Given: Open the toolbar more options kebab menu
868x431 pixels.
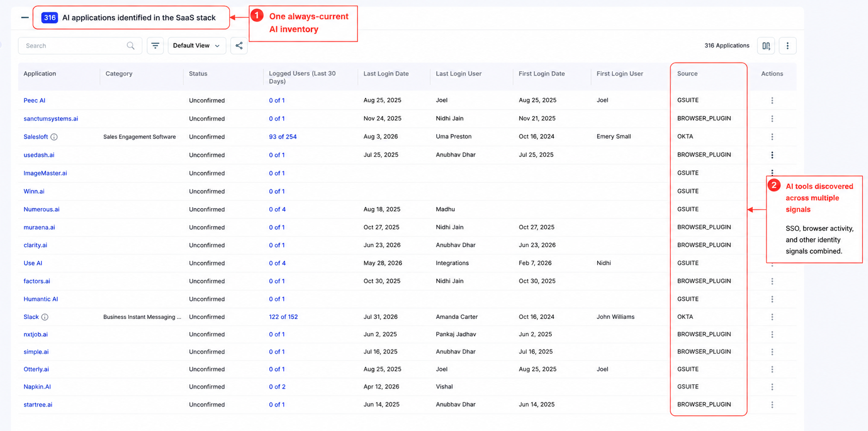Looking at the screenshot, I should point(787,46).
